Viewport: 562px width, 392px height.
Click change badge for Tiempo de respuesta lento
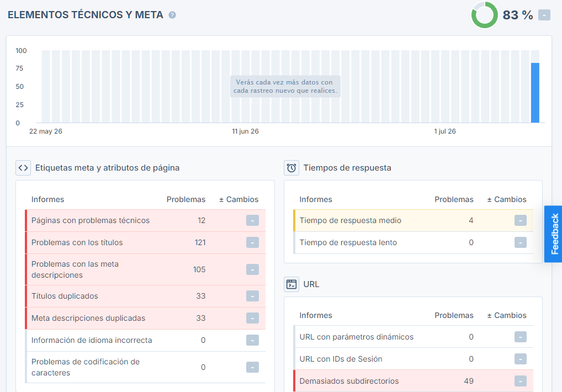pos(521,242)
